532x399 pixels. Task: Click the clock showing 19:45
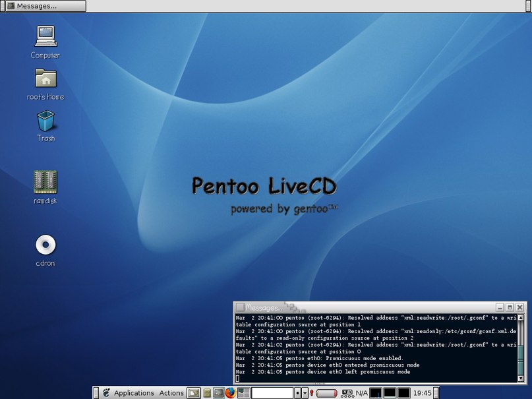(422, 393)
